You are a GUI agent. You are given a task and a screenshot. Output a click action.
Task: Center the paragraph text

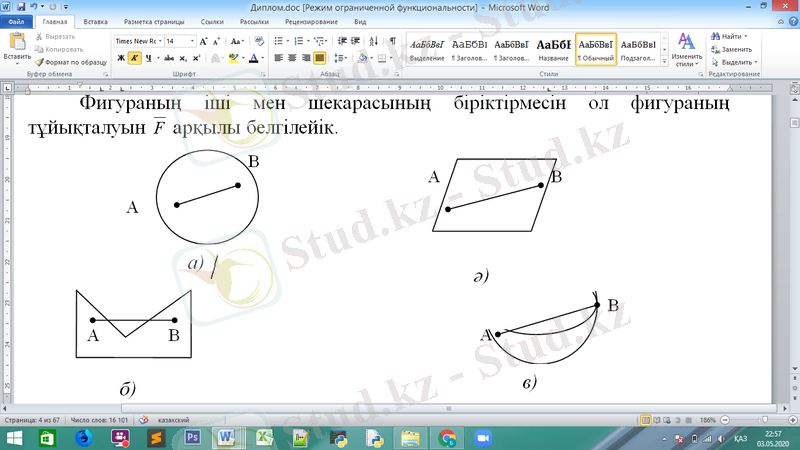292,58
